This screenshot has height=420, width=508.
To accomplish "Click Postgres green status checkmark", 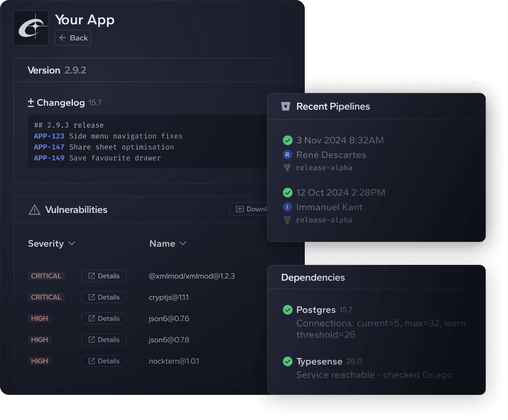I will (287, 309).
